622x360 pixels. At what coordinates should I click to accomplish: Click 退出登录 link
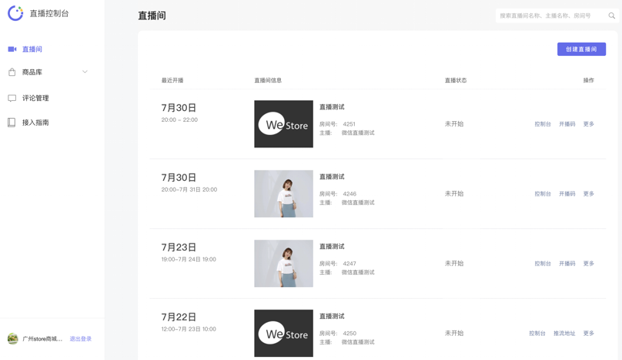click(x=81, y=339)
